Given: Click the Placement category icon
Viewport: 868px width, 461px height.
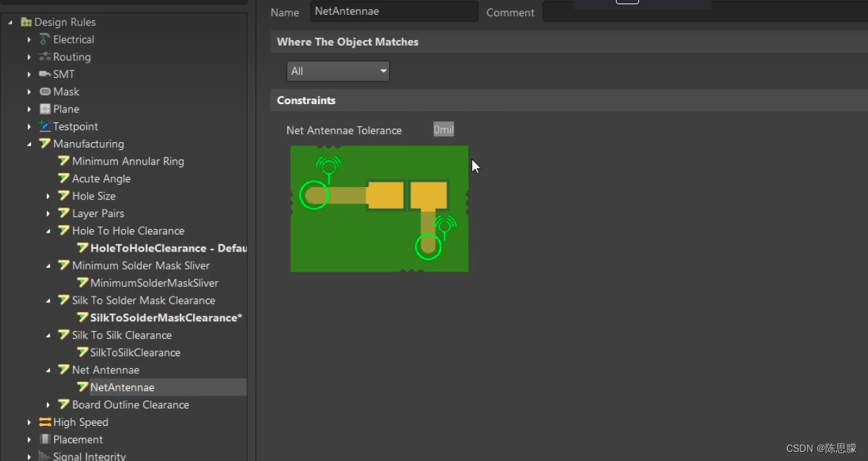Looking at the screenshot, I should [45, 439].
